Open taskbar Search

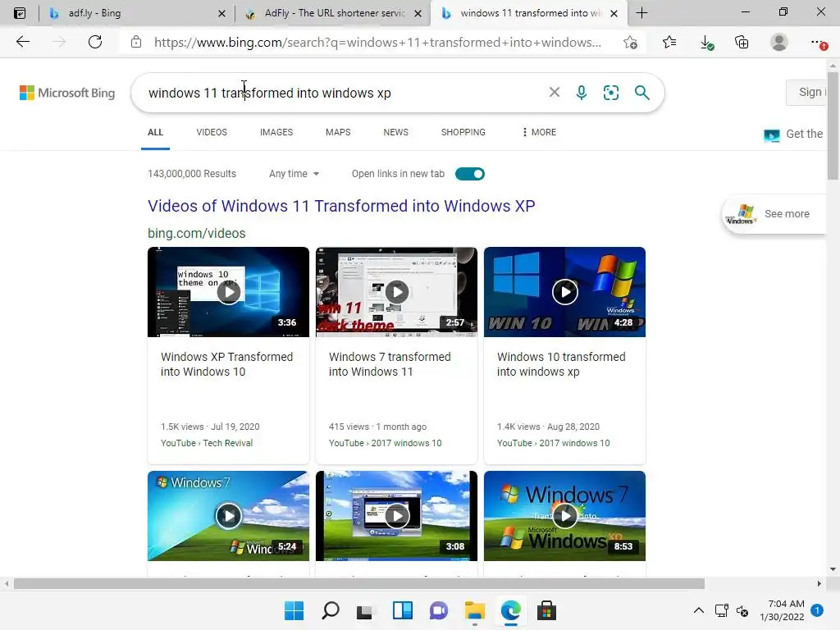tap(330, 610)
